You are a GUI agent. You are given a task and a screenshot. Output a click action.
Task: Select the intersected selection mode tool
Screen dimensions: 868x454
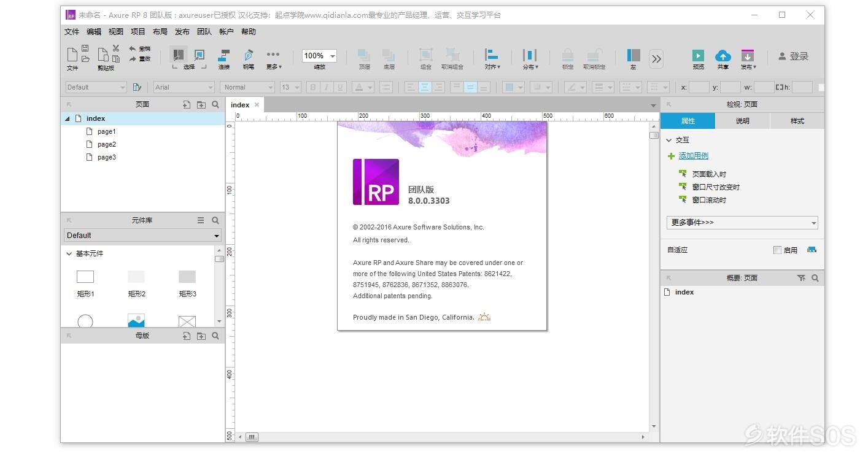point(178,55)
